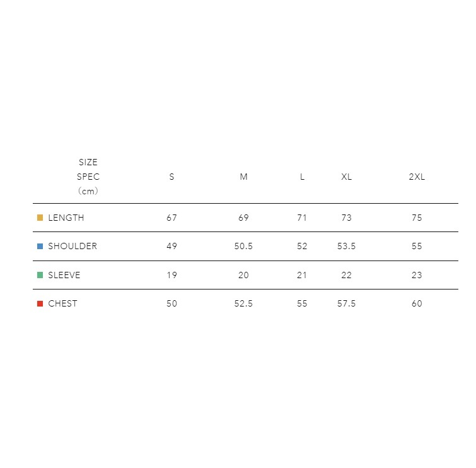Click the 57.5 chest value for XL

click(x=346, y=303)
